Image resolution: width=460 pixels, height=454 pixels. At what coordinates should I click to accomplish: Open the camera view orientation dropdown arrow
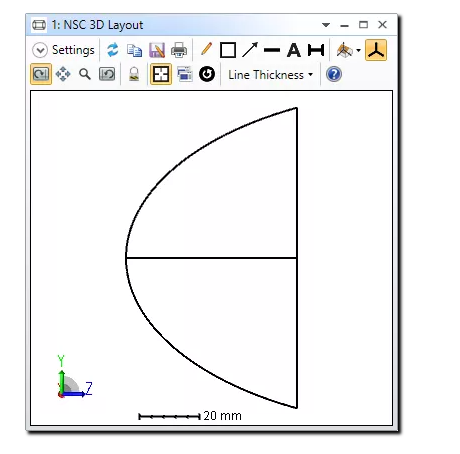point(358,51)
